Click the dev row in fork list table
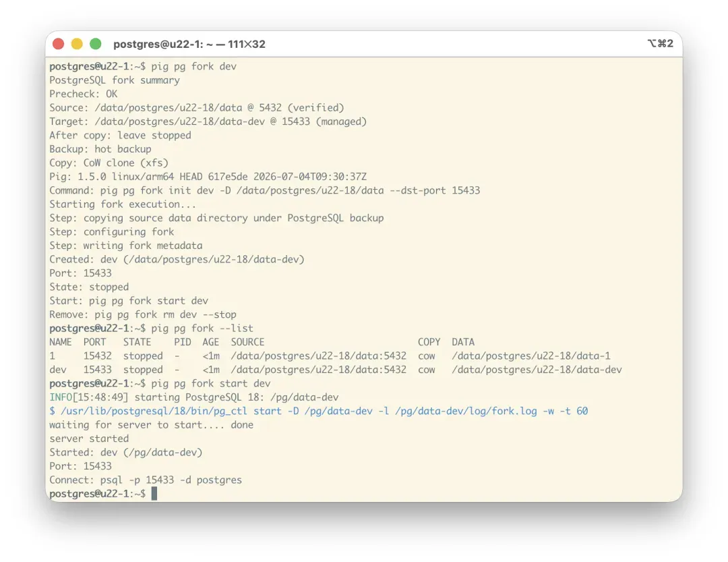Screen dimensions: 728x562 pyautogui.click(x=335, y=370)
